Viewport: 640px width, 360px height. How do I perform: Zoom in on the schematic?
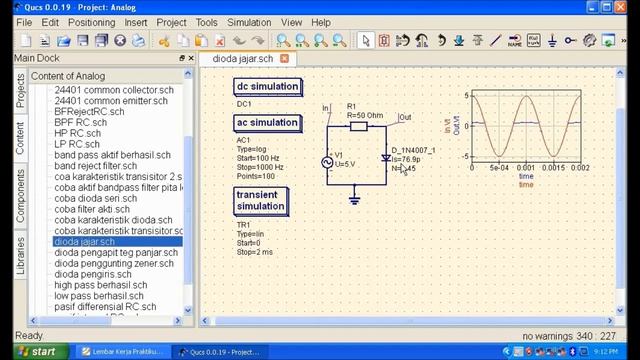click(x=321, y=40)
